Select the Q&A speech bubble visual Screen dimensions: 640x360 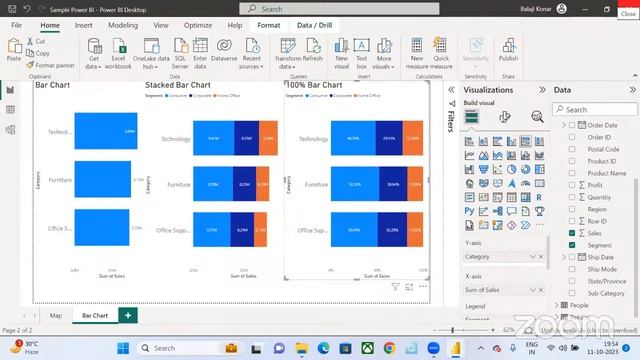pyautogui.click(x=511, y=211)
